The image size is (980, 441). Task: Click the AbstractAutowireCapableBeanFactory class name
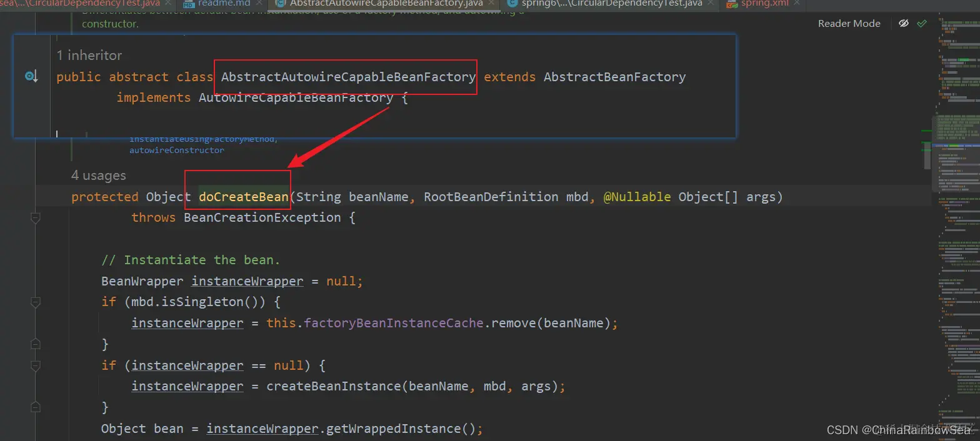point(348,77)
